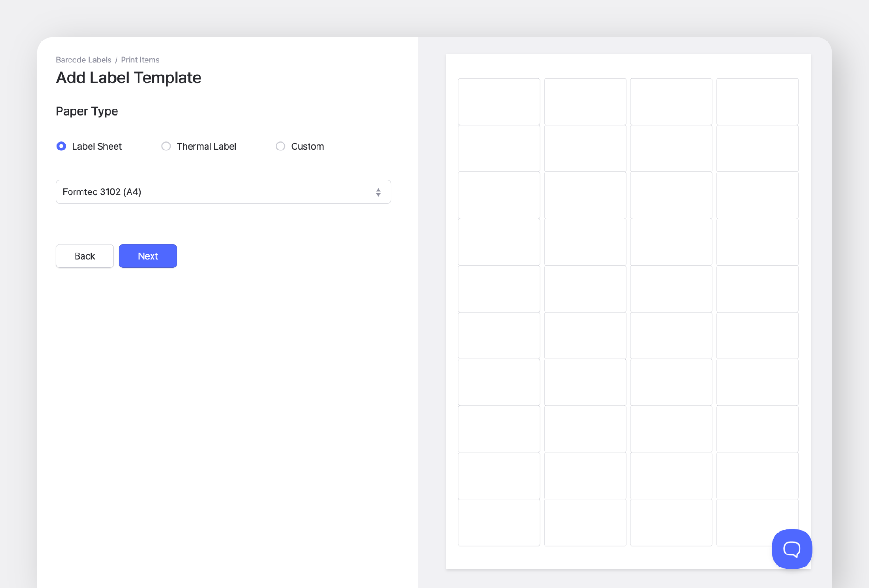
Task: Click the 'Thermal Label' option text
Action: pyautogui.click(x=206, y=146)
